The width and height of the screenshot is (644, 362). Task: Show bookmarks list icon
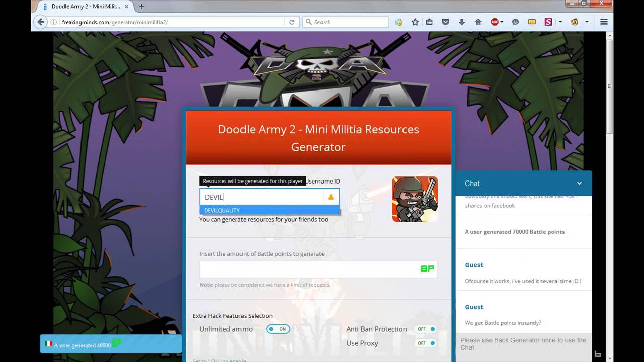pyautogui.click(x=429, y=22)
